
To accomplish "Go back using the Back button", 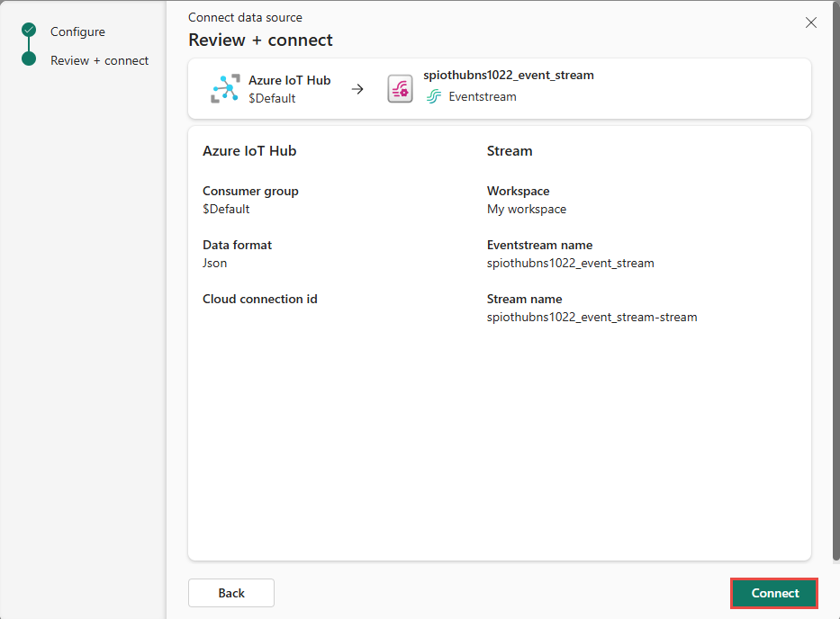I will [230, 593].
